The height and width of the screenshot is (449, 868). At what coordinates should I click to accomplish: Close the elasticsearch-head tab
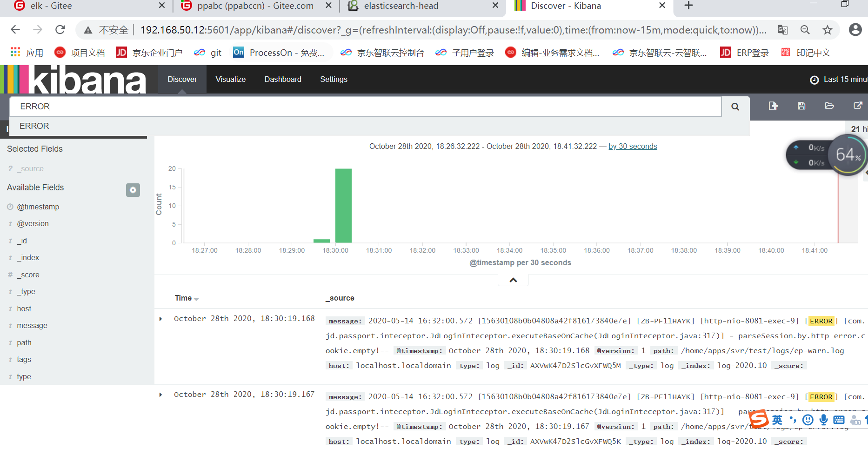point(495,6)
